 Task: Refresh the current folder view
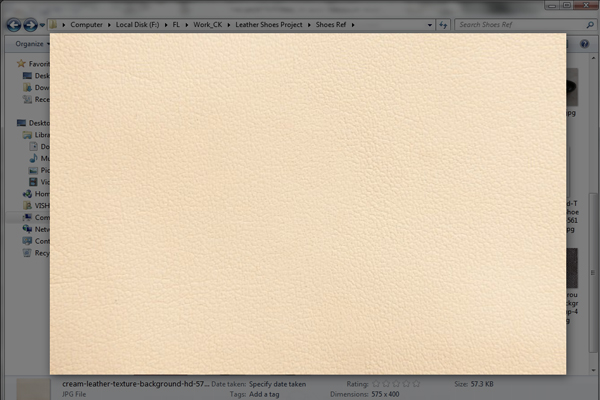tap(443, 25)
